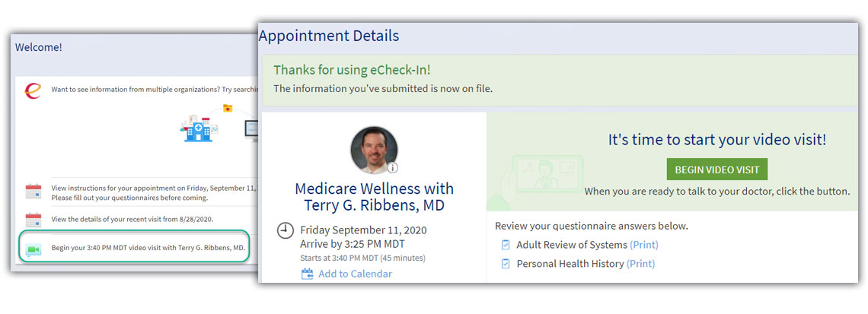The width and height of the screenshot is (868, 314).
Task: View details of recent visit from 8/28/2020
Action: coord(132,219)
